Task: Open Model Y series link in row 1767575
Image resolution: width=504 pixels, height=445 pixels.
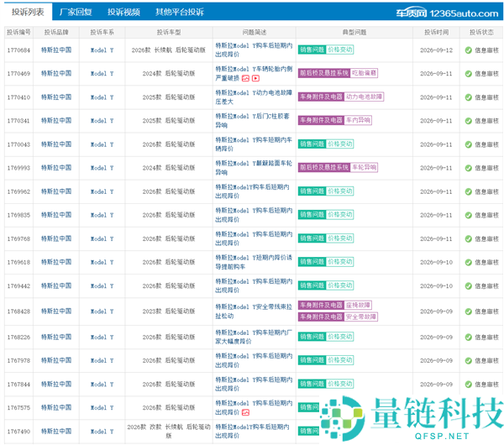Action: [102, 408]
